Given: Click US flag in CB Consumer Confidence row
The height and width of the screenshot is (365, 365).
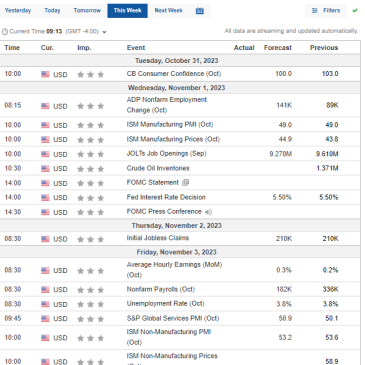Looking at the screenshot, I should click(45, 74).
